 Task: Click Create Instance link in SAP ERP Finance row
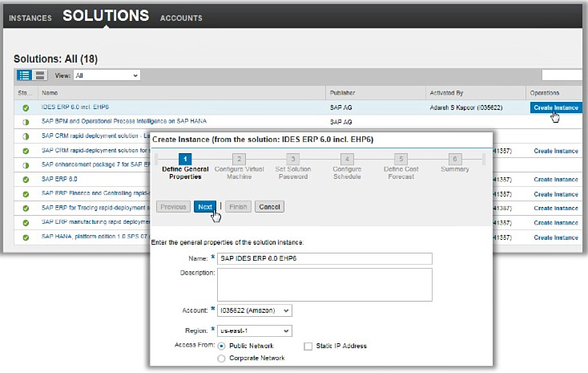point(556,194)
